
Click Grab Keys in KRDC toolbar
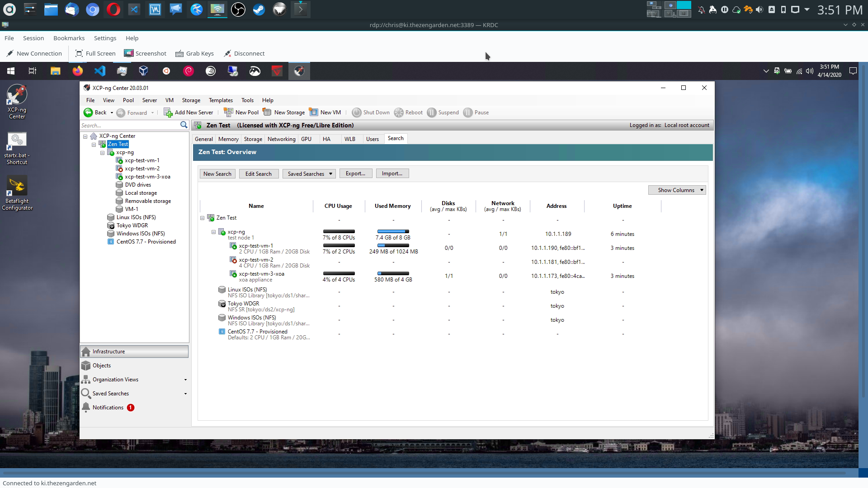pyautogui.click(x=194, y=53)
